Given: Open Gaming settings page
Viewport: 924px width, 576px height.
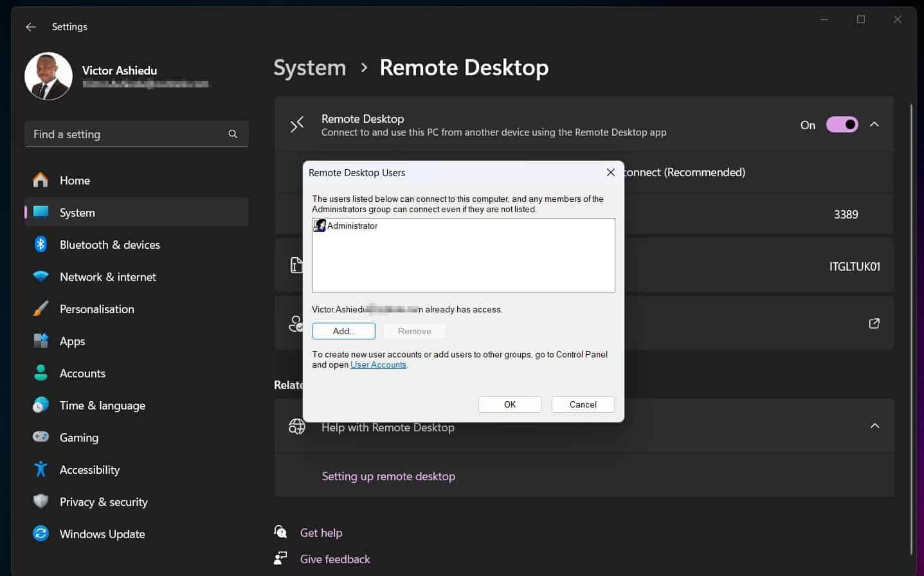Looking at the screenshot, I should click(x=136, y=437).
